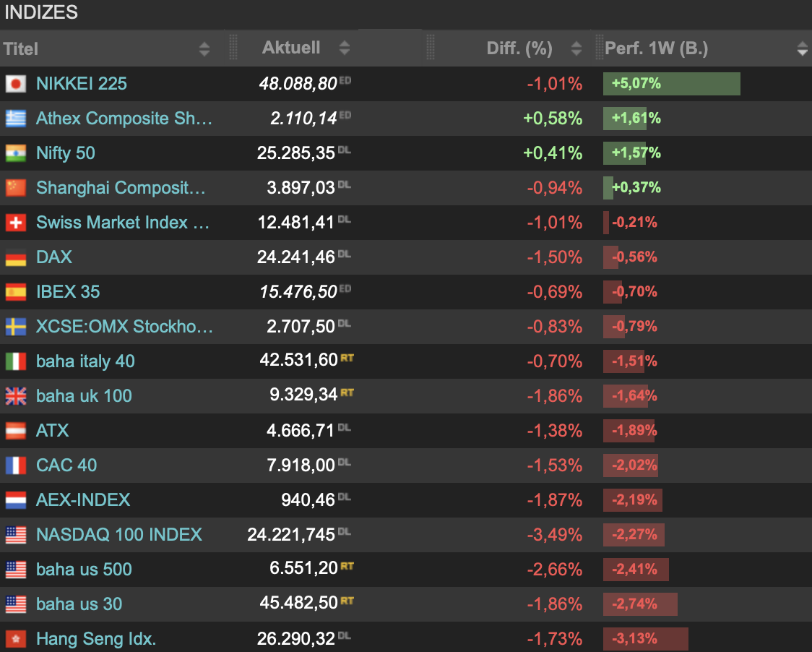This screenshot has width=812, height=652.
Task: Open the IBEX 35 index link
Action: click(x=68, y=292)
